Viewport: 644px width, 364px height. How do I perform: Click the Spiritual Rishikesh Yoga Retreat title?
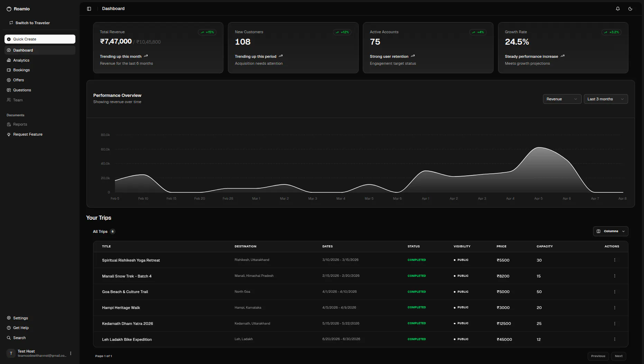(x=131, y=260)
